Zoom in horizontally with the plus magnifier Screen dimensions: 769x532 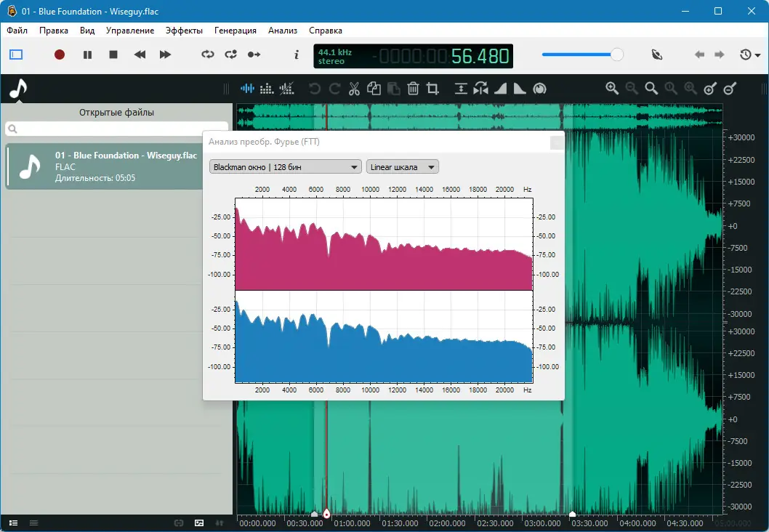[x=611, y=89]
